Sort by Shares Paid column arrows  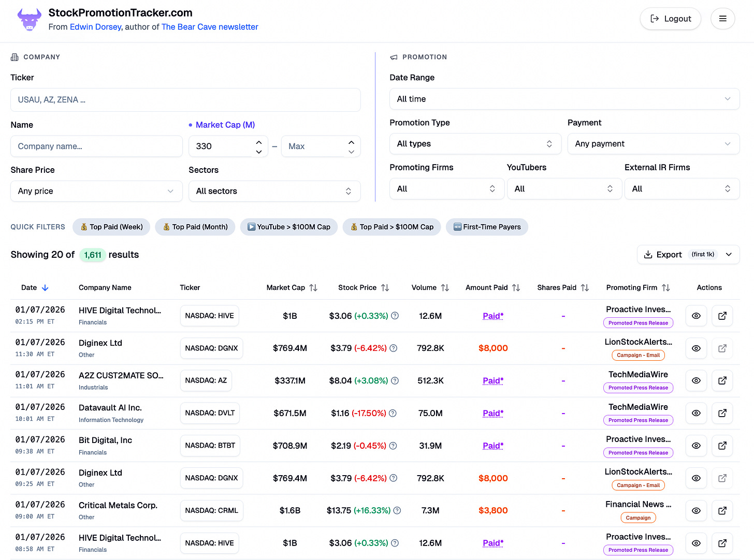tap(585, 288)
